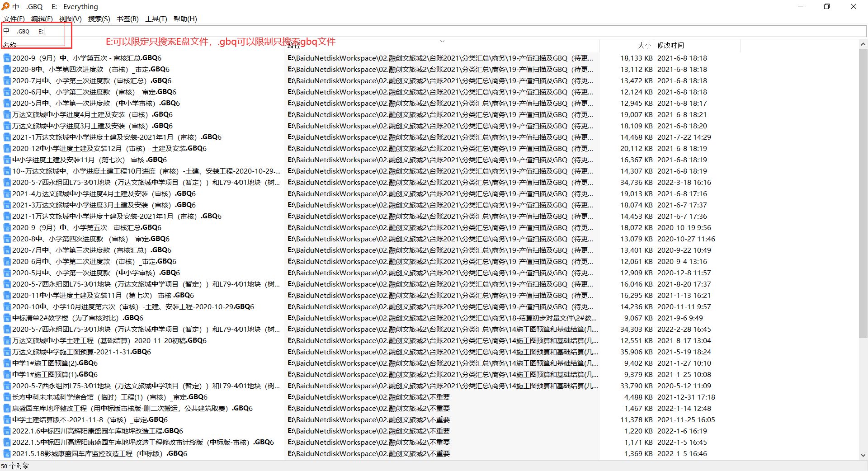Click status bar text 50 个对象
This screenshot has height=471, width=868.
tap(15, 466)
